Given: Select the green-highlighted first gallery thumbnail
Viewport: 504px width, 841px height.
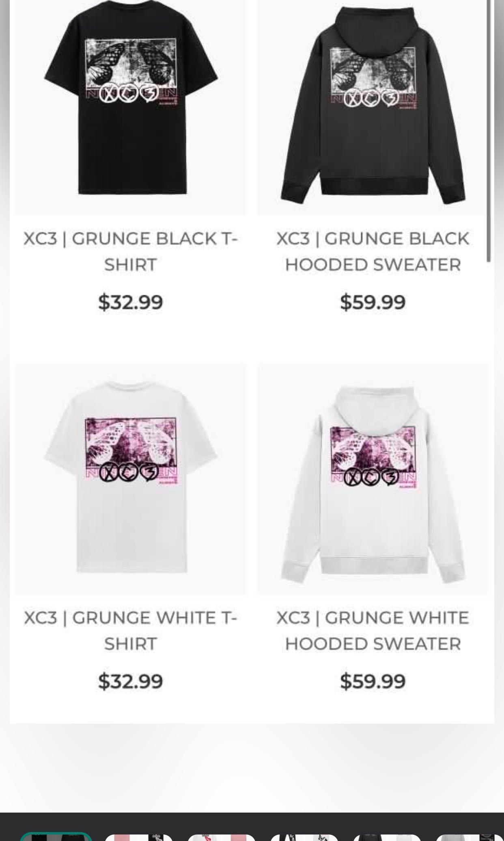Looking at the screenshot, I should pos(56,837).
